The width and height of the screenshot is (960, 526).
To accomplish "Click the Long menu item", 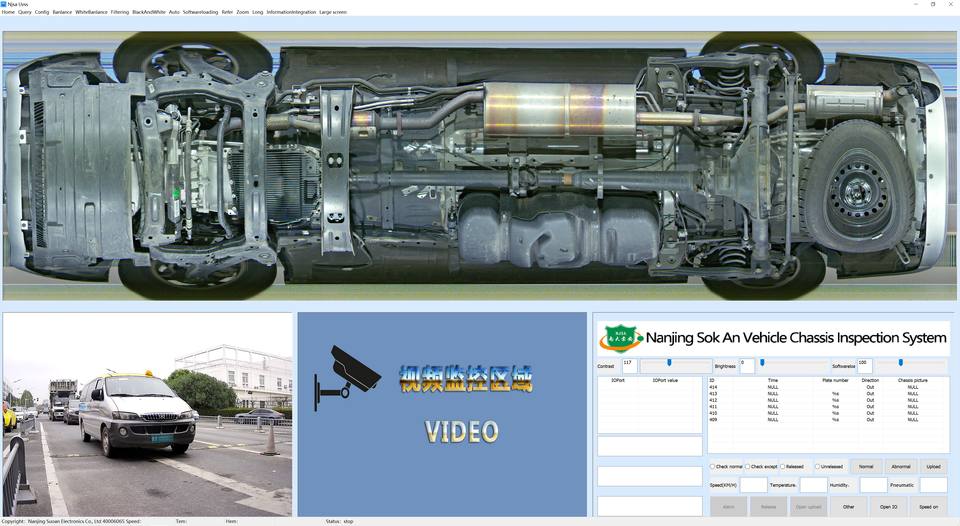I will (257, 12).
